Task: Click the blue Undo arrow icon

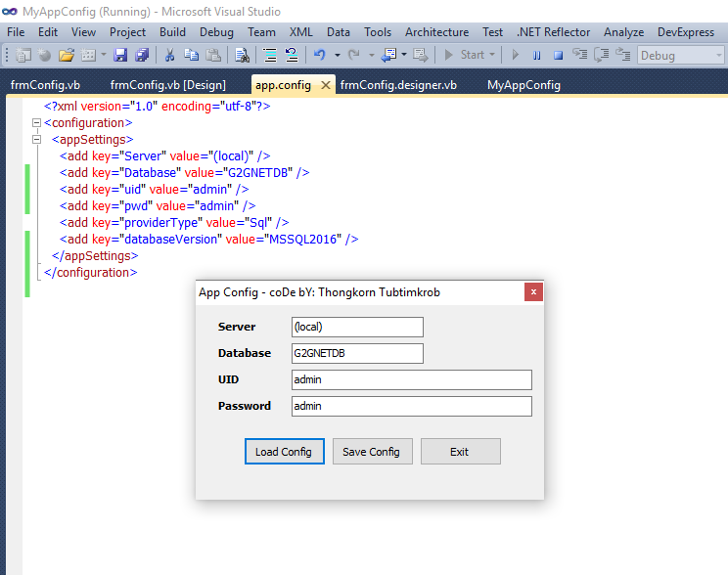Action: (319, 55)
